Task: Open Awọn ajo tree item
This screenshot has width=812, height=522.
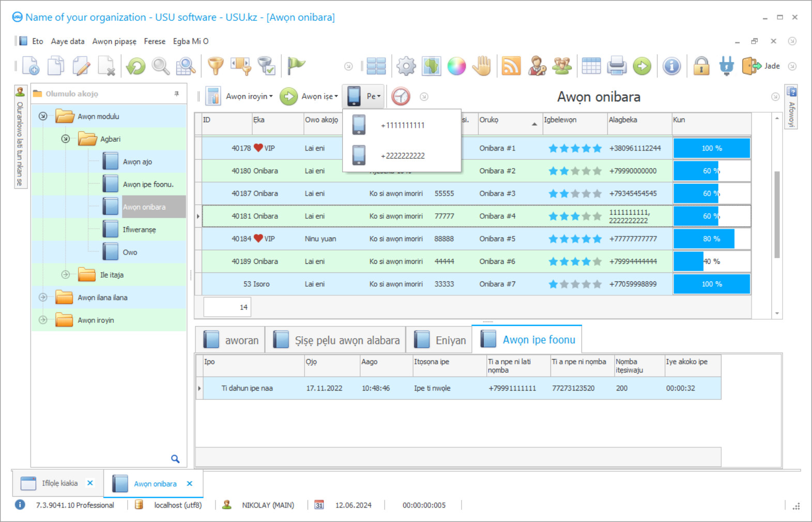Action: tap(137, 162)
